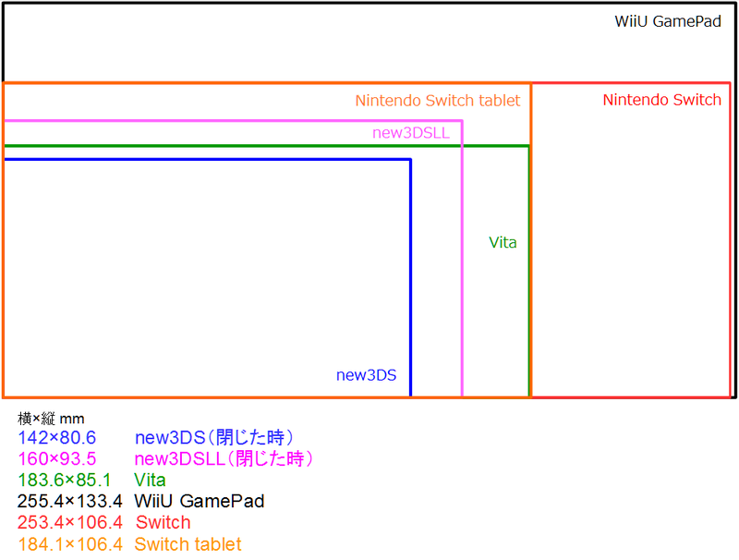Select the 183.6×85.1 dimension value
The height and width of the screenshot is (560, 739).
click(x=64, y=480)
